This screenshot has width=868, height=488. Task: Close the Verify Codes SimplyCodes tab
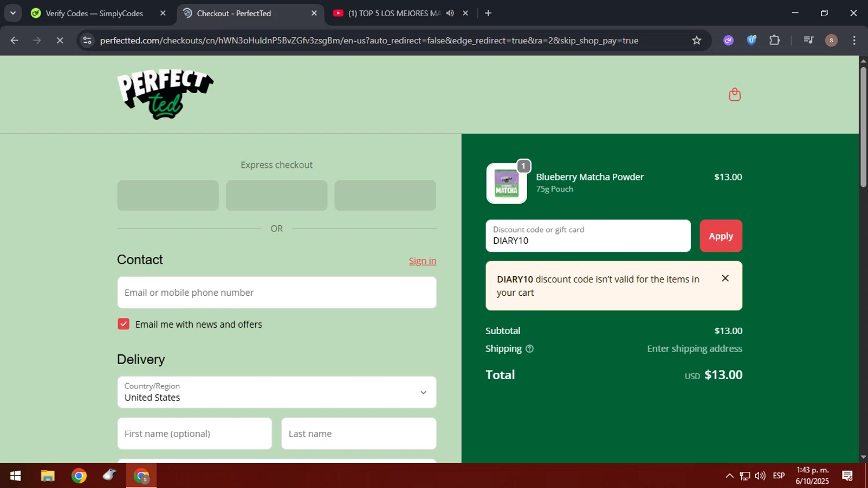pos(163,13)
